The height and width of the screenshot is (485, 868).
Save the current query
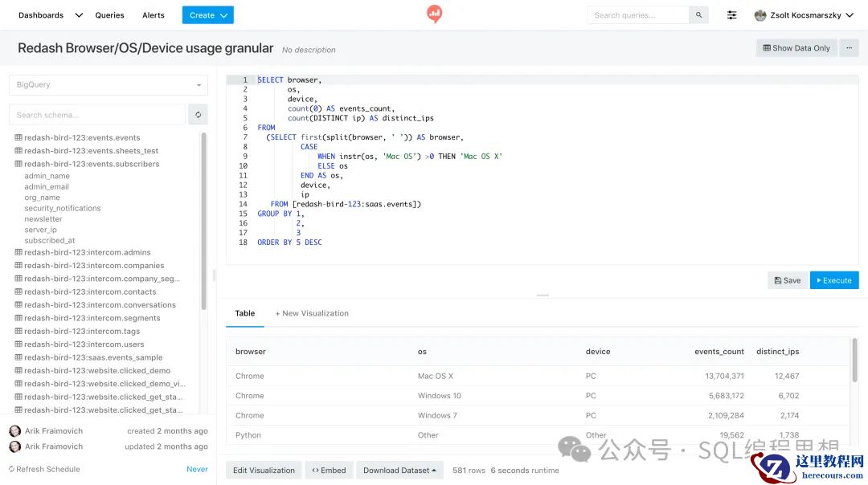point(788,280)
